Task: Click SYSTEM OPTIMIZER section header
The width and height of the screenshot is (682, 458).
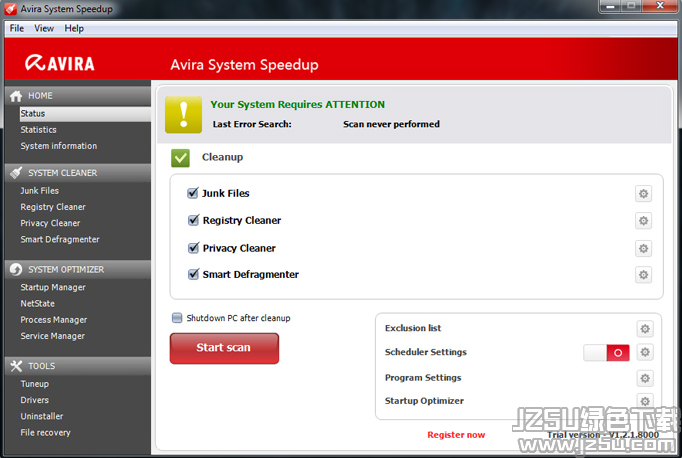Action: pyautogui.click(x=78, y=270)
